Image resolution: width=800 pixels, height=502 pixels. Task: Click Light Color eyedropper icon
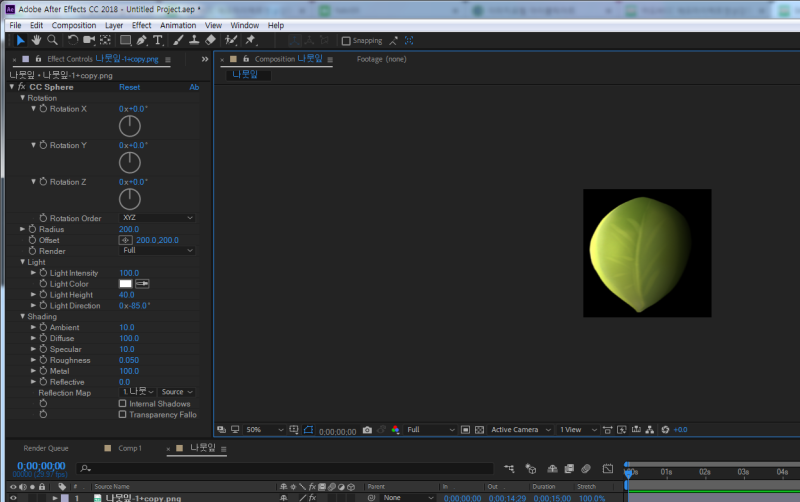pyautogui.click(x=142, y=284)
